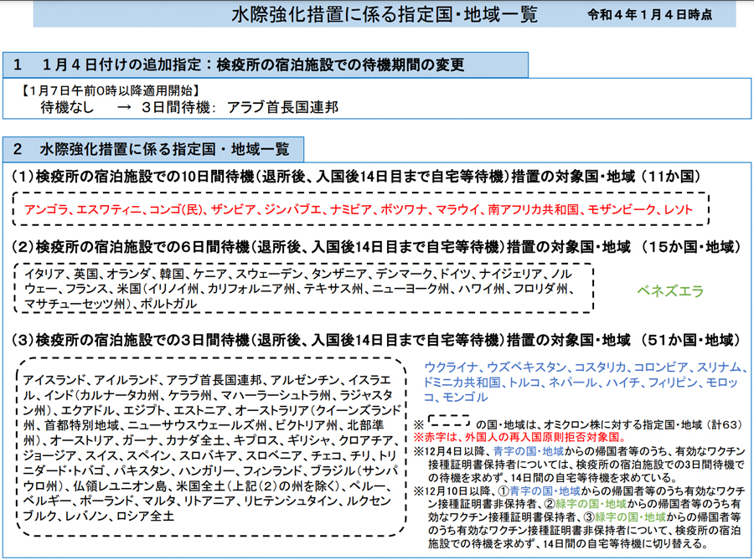This screenshot has height=560, width=754.
Task: Click the note line starting ※12月10日以降
Action: tap(579, 491)
